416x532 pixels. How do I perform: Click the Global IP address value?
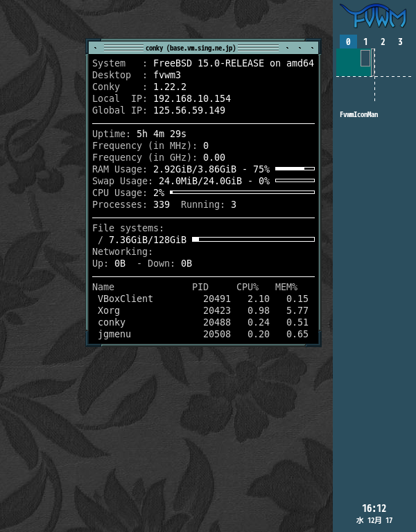coord(189,111)
